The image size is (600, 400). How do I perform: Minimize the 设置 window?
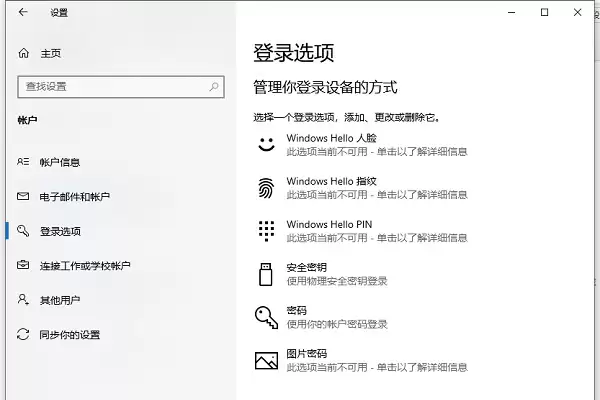pyautogui.click(x=511, y=13)
